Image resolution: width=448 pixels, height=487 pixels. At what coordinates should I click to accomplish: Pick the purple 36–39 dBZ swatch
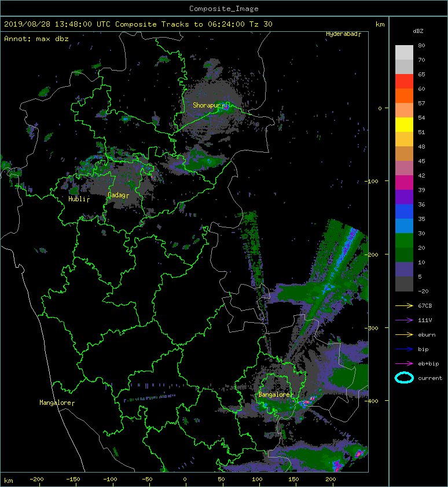click(x=404, y=197)
